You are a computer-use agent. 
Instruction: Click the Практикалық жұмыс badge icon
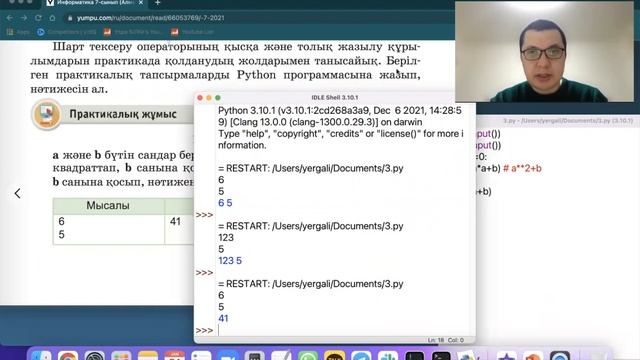point(47,114)
